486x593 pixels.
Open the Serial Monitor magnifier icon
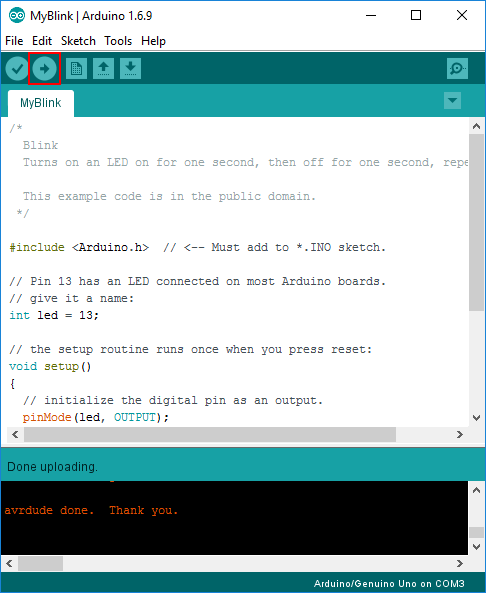coord(457,68)
